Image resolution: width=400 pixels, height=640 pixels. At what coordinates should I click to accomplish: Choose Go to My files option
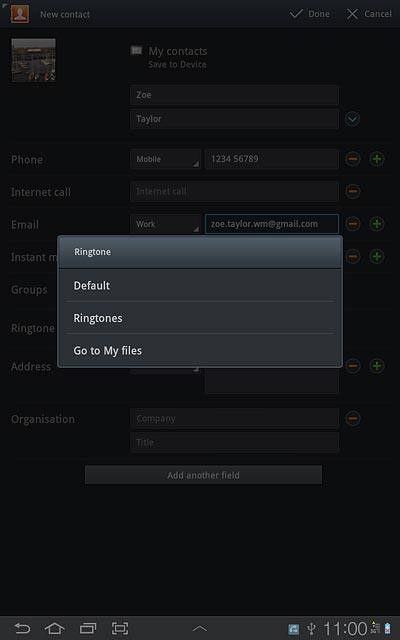[x=200, y=350]
